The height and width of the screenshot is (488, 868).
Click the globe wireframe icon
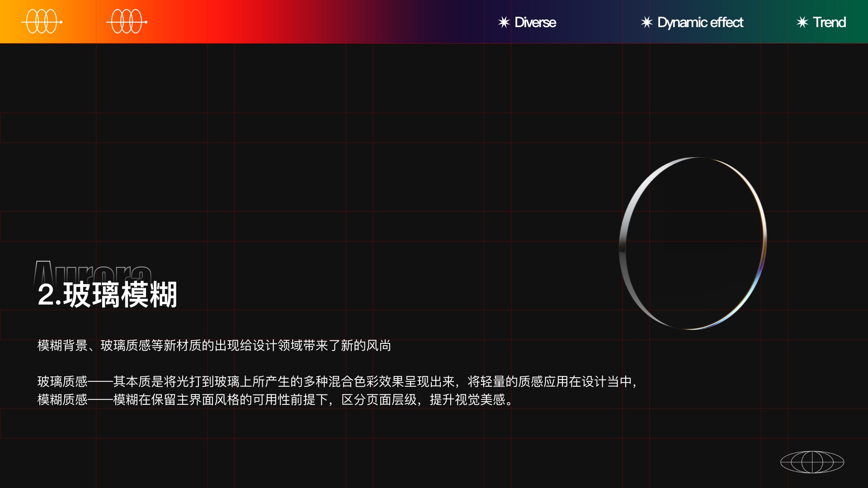[812, 462]
